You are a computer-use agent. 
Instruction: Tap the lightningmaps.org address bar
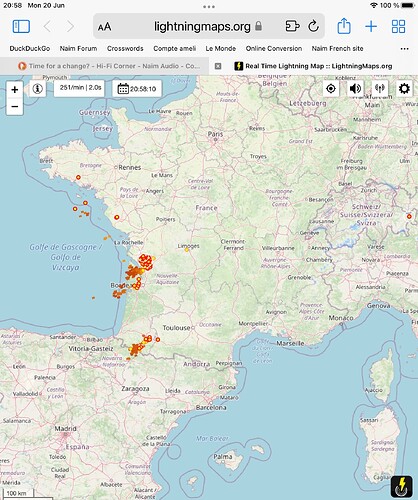[202, 26]
